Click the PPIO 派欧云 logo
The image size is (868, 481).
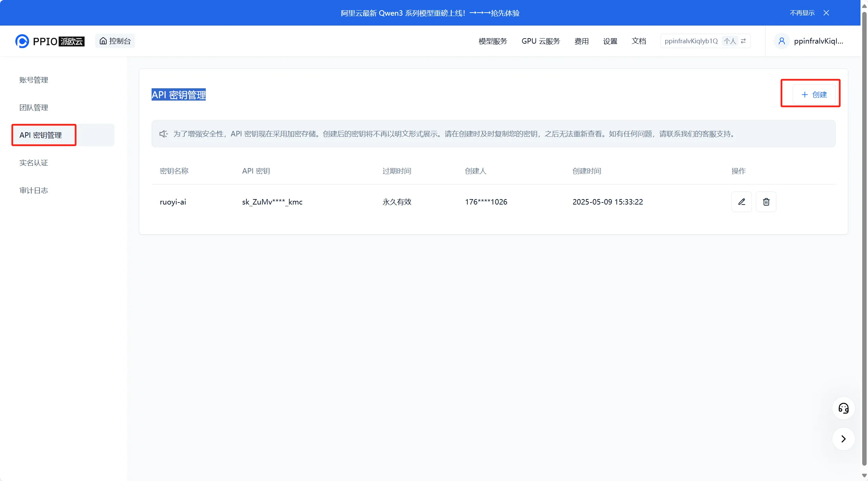pos(50,41)
